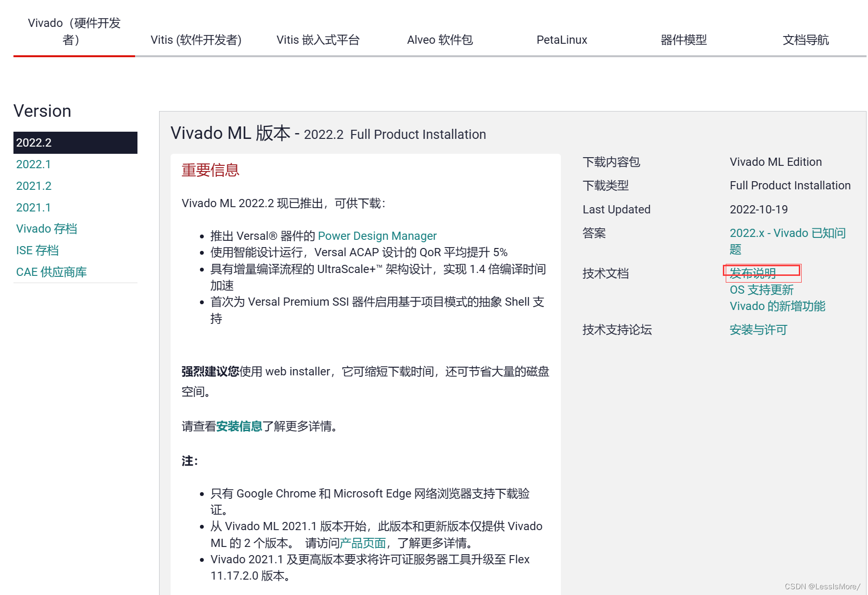The height and width of the screenshot is (595, 868).
Task: Click the Last Updated label
Action: coord(617,210)
